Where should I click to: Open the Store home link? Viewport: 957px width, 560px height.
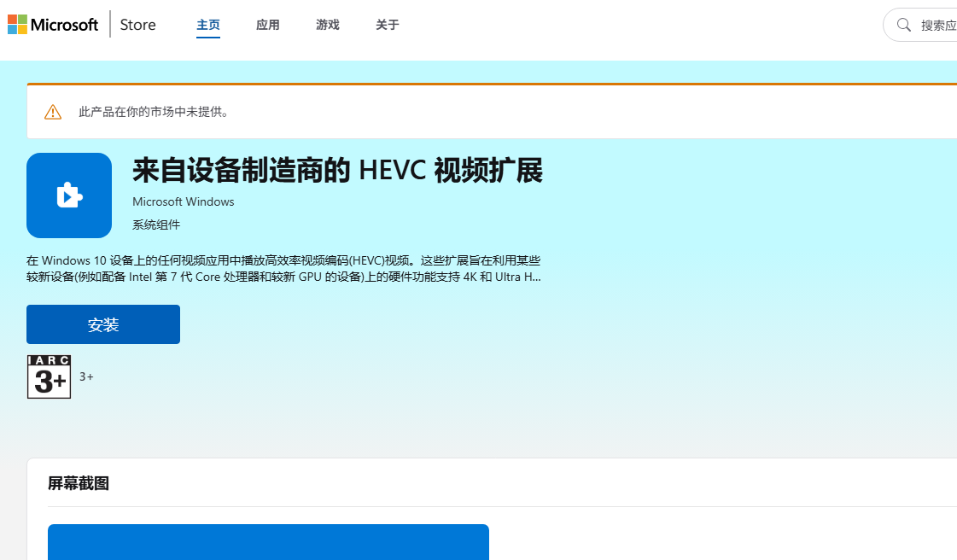coord(138,25)
